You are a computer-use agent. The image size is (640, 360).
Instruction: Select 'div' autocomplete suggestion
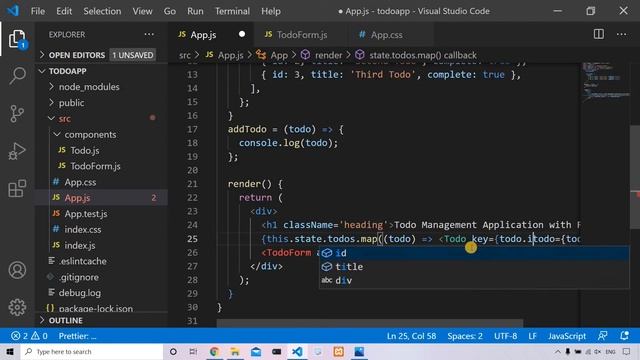pos(474,281)
